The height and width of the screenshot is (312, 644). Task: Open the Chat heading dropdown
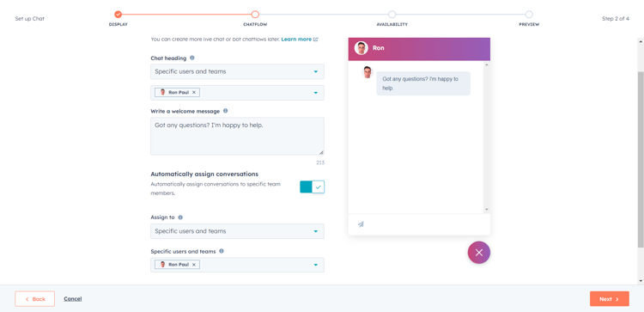(x=237, y=71)
